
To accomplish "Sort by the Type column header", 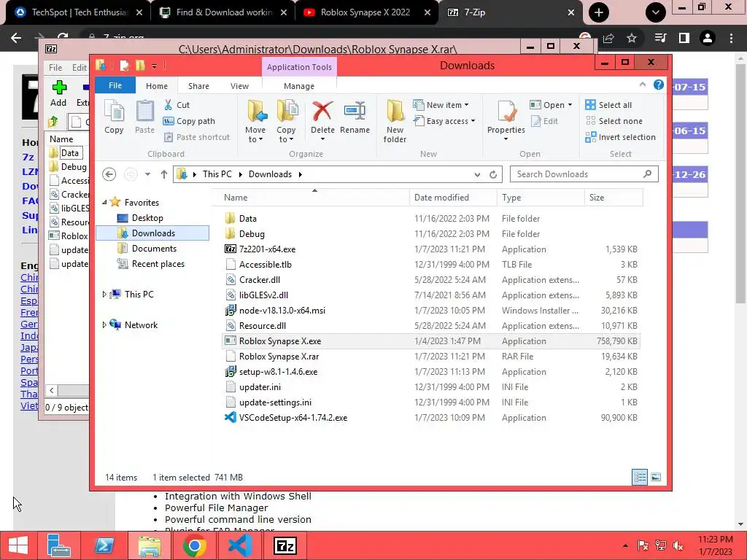I will pos(541,198).
